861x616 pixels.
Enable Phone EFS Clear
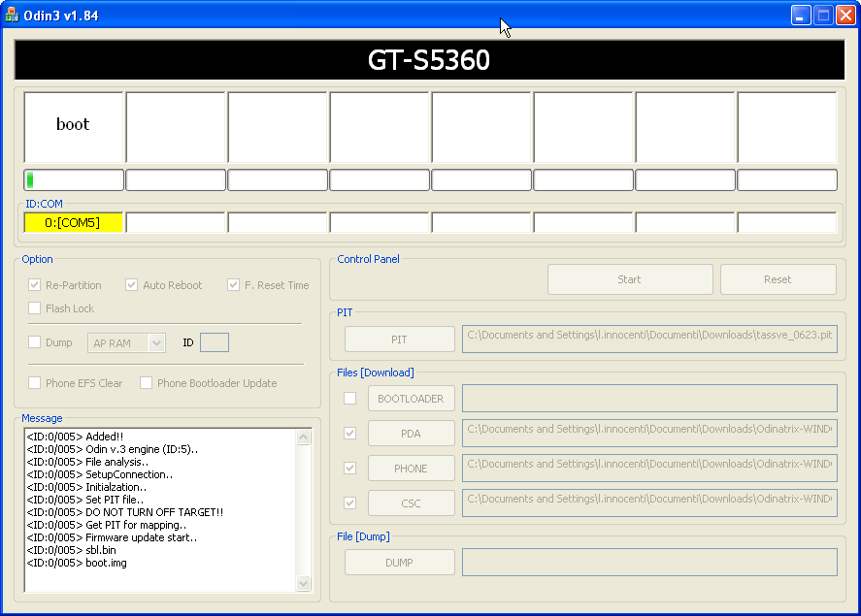tap(34, 383)
